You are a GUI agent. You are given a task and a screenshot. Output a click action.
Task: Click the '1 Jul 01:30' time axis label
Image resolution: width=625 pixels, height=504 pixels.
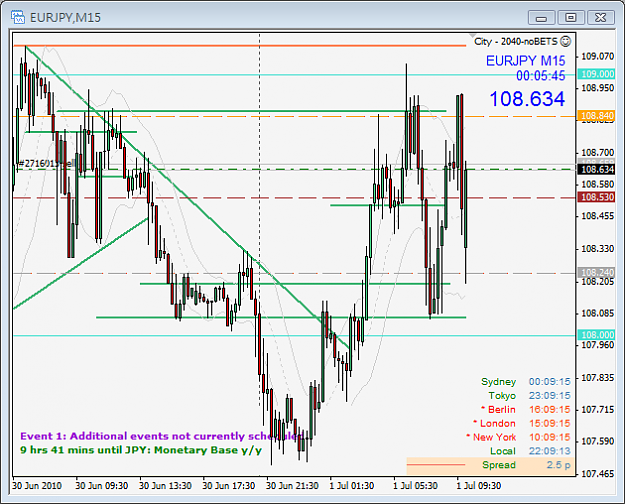352,486
